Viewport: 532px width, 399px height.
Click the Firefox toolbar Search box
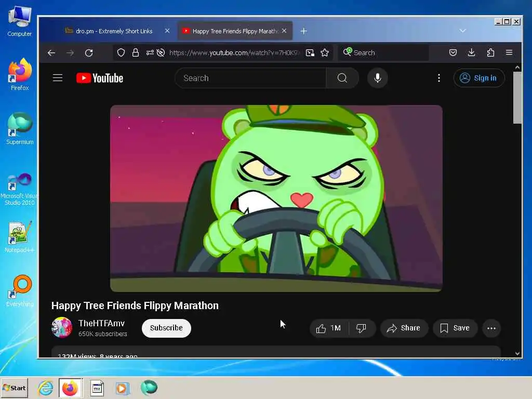[x=383, y=52]
